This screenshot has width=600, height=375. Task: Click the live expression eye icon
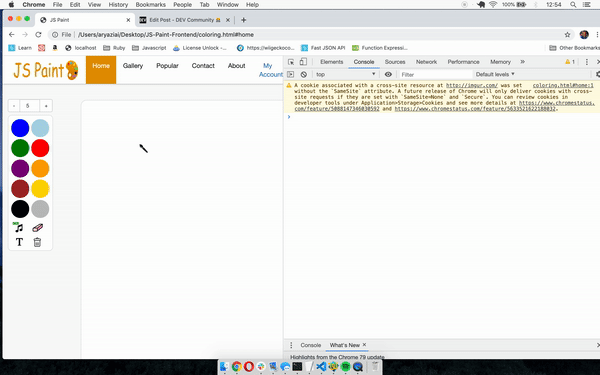tap(388, 74)
